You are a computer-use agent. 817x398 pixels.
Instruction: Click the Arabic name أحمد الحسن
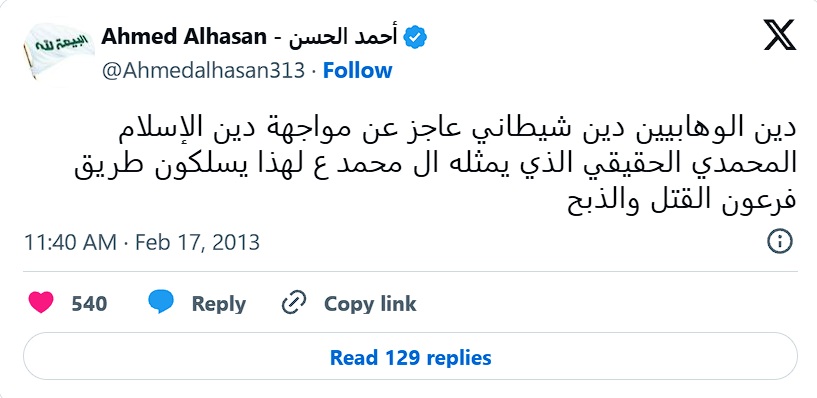coord(343,37)
